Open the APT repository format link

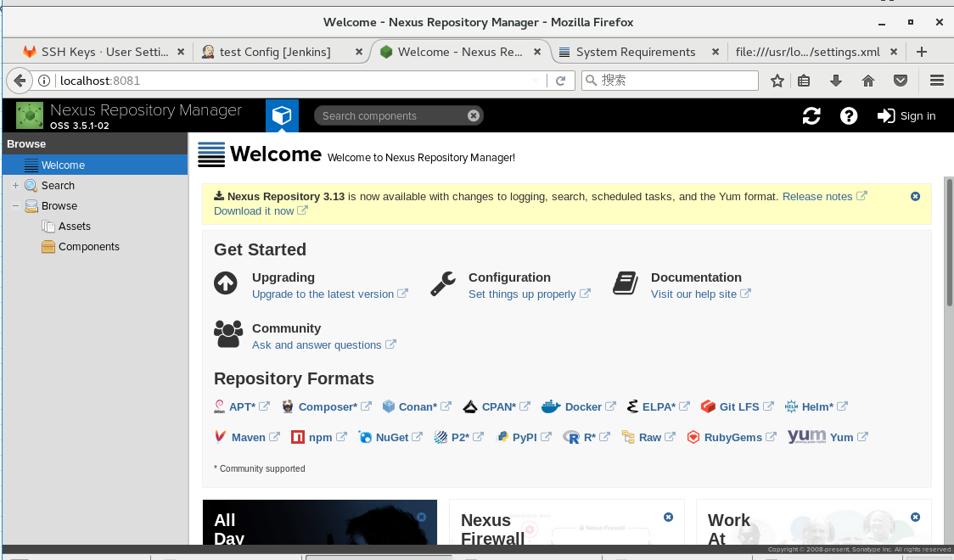click(242, 406)
